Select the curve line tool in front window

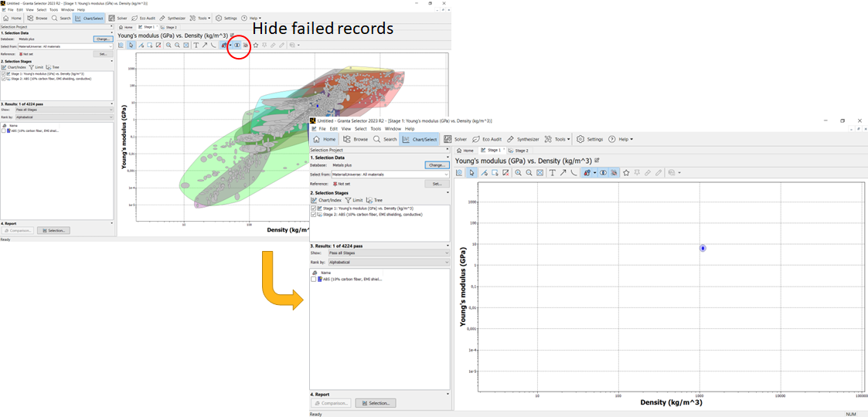[x=574, y=172]
